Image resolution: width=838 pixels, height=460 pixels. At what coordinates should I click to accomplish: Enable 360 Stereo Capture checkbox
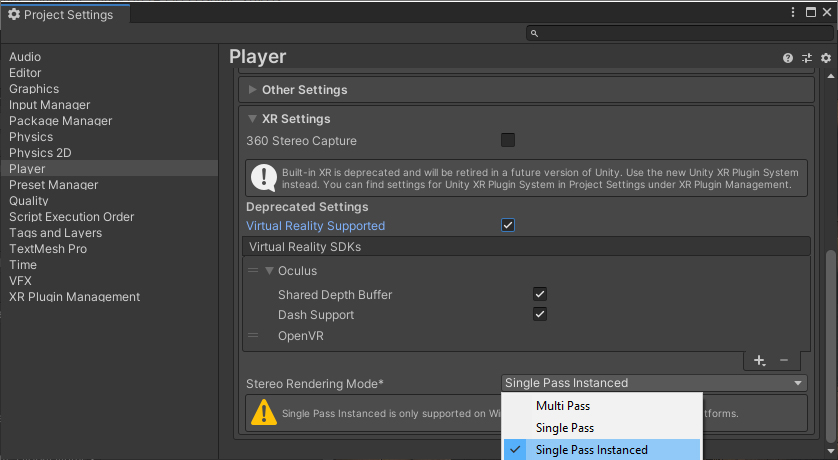tap(508, 140)
